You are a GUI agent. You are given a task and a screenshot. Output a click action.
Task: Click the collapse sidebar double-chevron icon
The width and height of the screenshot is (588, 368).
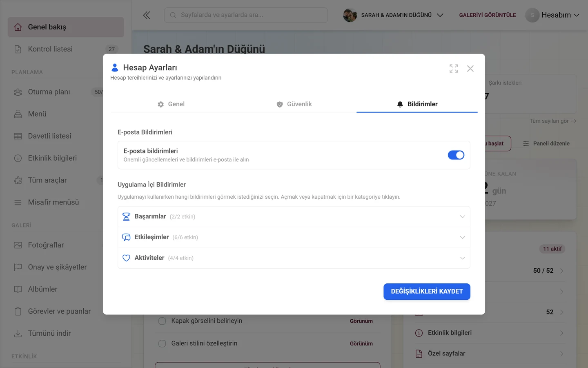tap(147, 15)
